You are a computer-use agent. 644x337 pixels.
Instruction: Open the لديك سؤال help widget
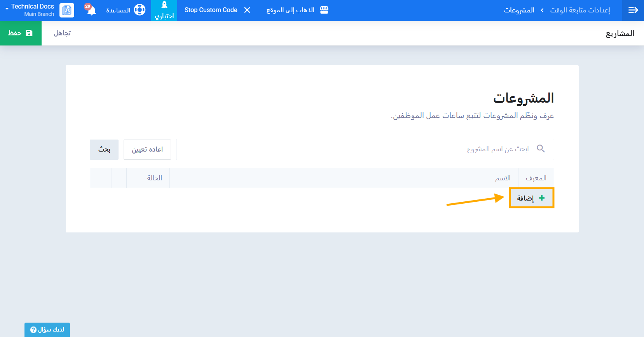(47, 330)
